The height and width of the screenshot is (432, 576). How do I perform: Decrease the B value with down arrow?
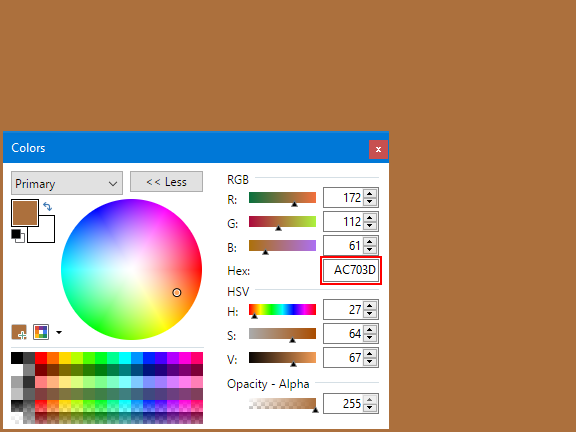coord(370,250)
